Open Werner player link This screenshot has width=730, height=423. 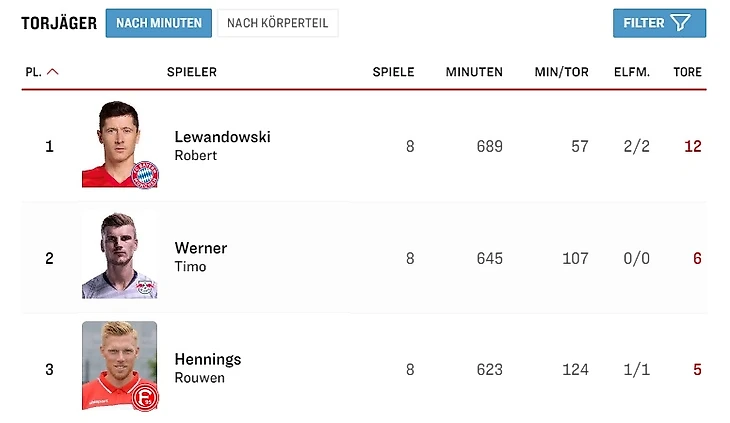pyautogui.click(x=201, y=248)
